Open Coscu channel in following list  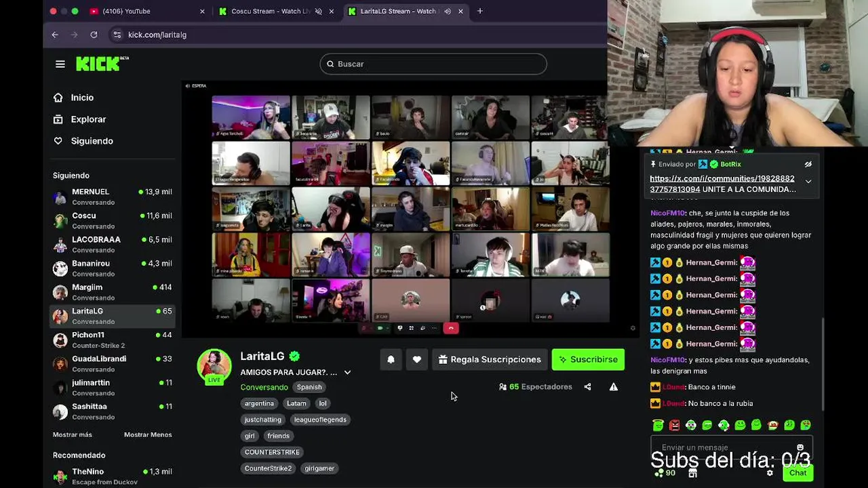(x=113, y=220)
